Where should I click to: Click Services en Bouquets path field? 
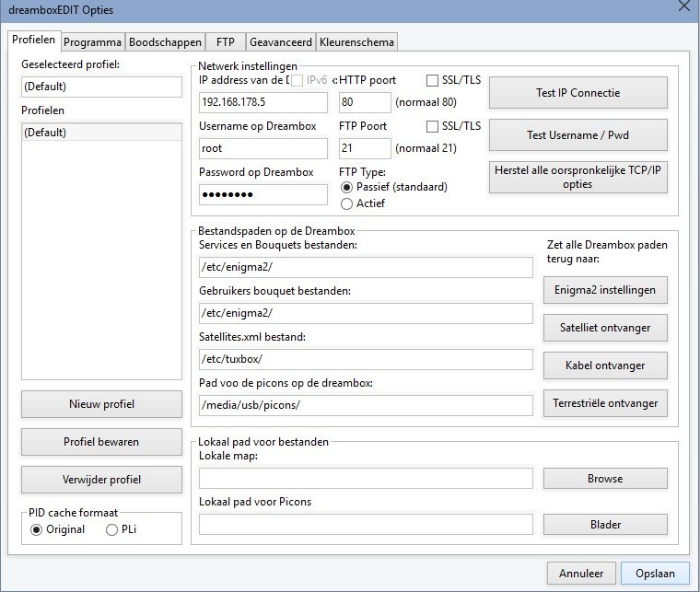click(x=366, y=267)
